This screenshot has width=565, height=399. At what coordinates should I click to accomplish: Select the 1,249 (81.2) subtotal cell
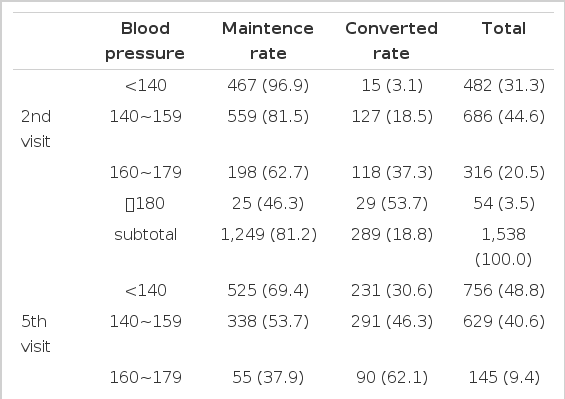[268, 235]
